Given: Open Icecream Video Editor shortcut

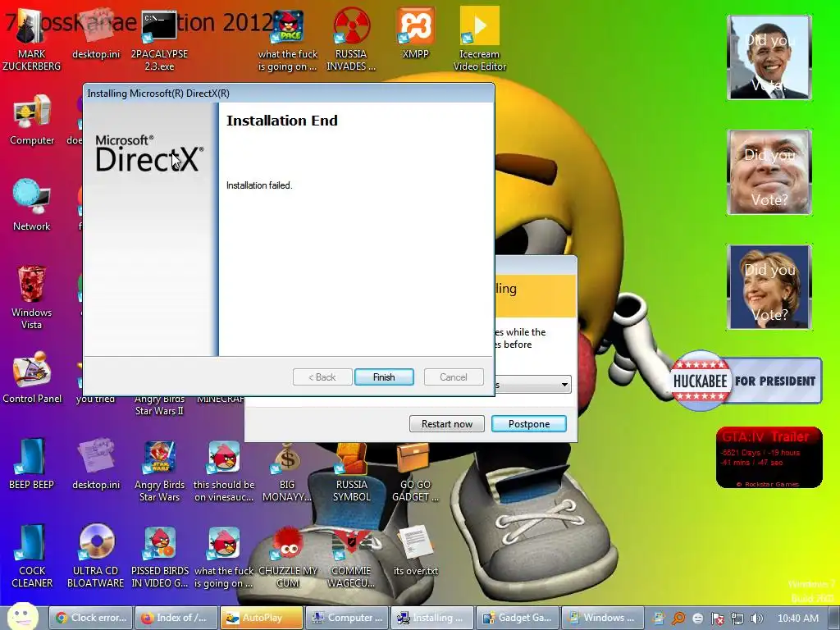Looking at the screenshot, I should (479, 39).
